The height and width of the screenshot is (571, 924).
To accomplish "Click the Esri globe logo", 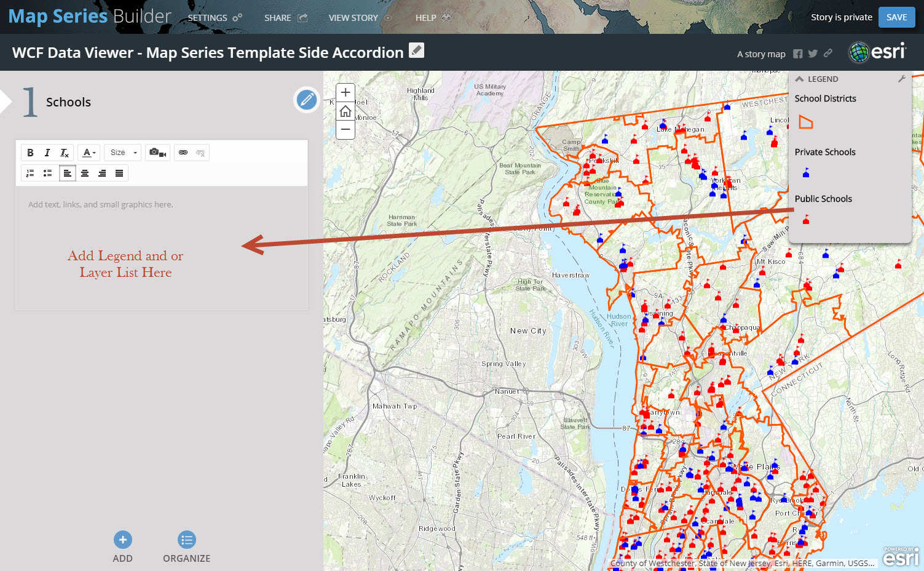I will (x=877, y=52).
